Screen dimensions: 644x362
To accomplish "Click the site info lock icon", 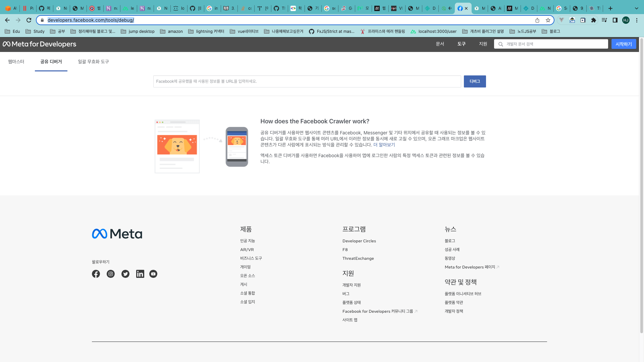I will coord(42,20).
